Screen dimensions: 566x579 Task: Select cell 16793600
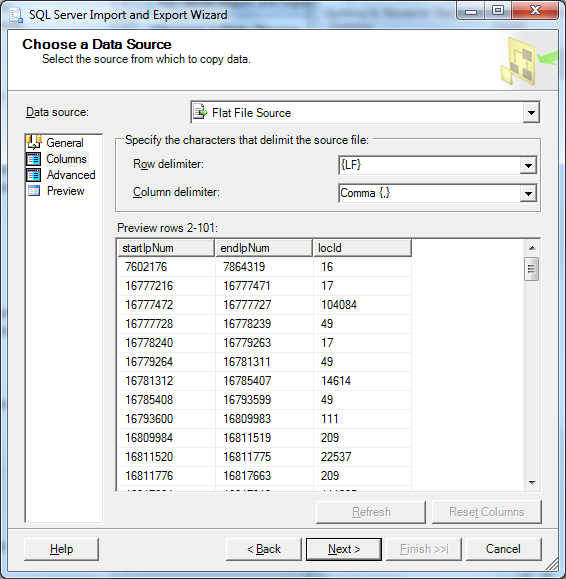(x=167, y=419)
